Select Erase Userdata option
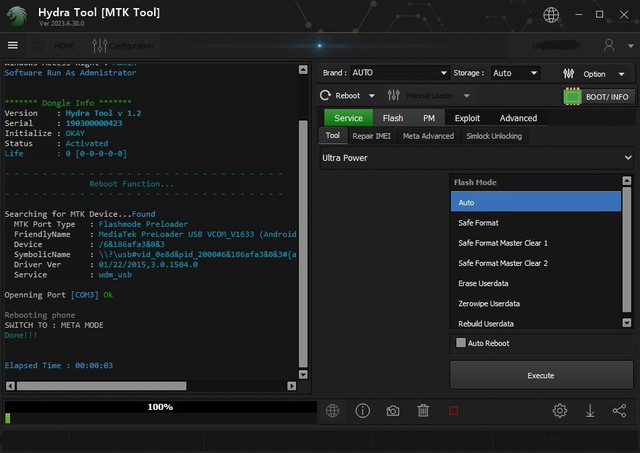This screenshot has width=640, height=453. coord(536,283)
